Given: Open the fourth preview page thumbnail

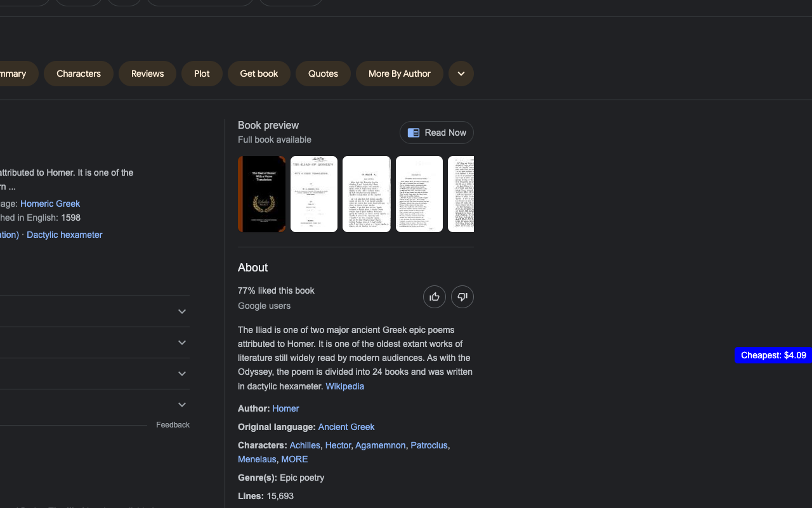Looking at the screenshot, I should 419,194.
